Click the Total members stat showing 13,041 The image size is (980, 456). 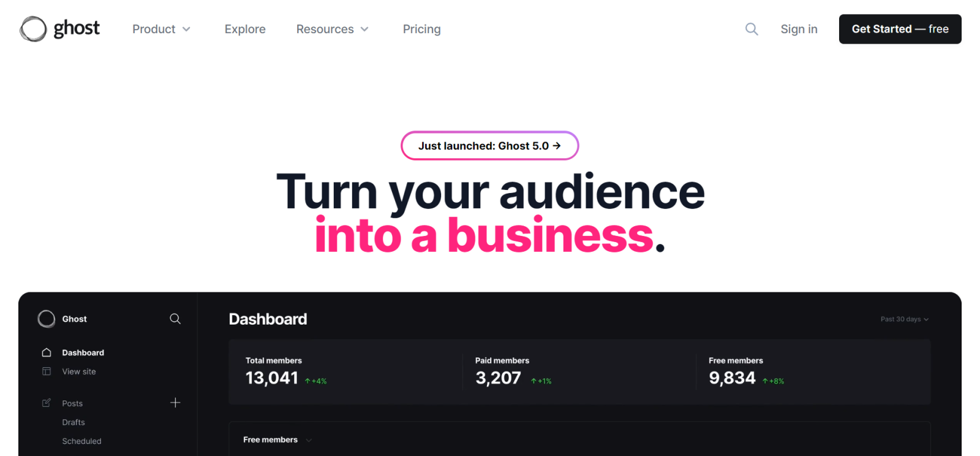pos(271,378)
